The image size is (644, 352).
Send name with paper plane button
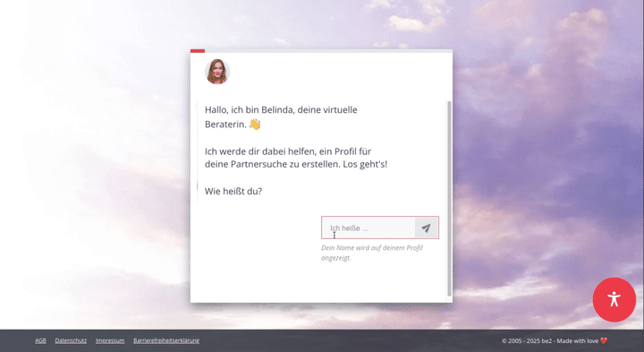point(427,228)
